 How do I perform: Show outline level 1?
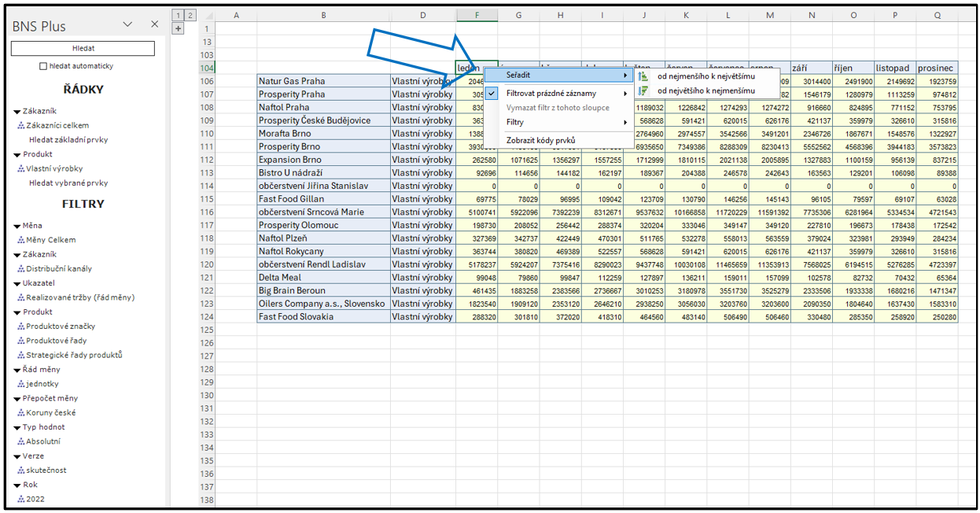coord(177,15)
